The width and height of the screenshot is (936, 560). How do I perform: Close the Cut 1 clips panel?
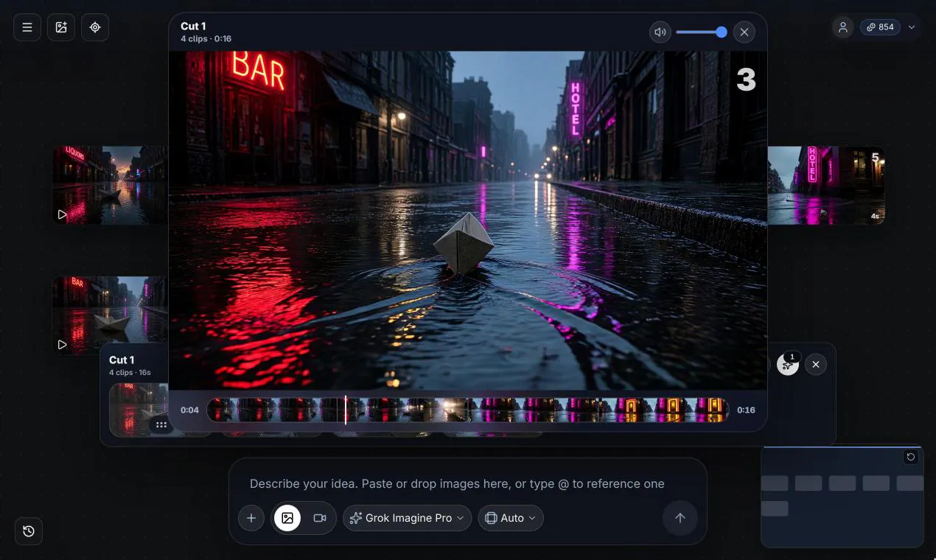816,364
